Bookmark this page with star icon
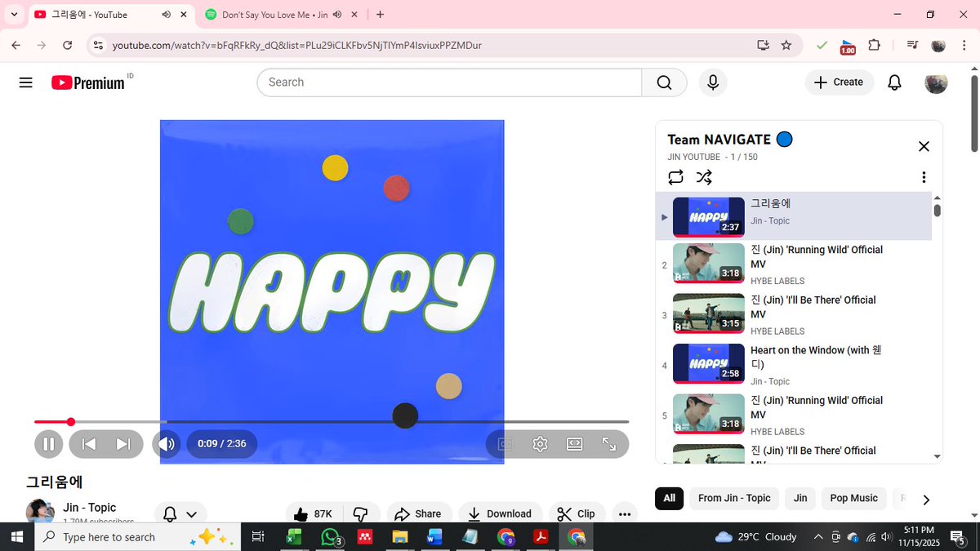 tap(786, 46)
